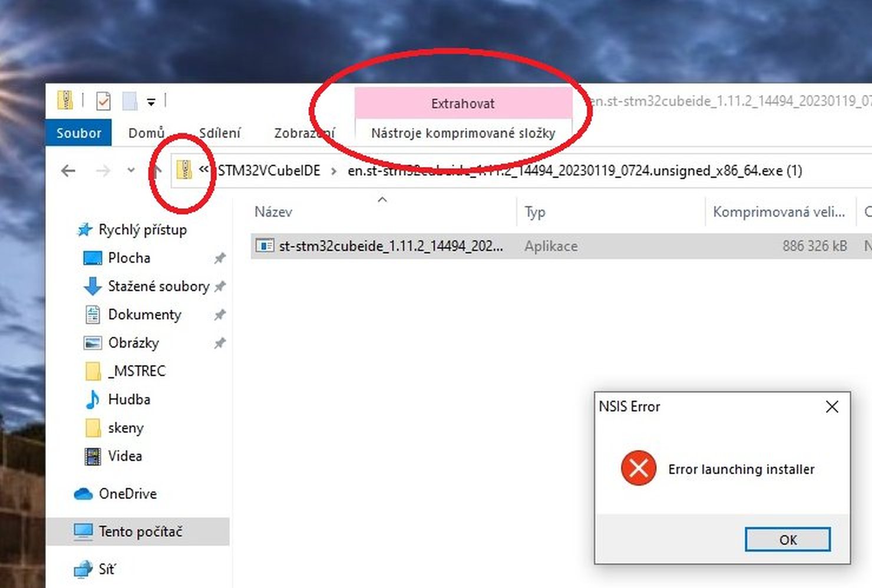
Task: Open the Customize Quick Access Toolbar dropdown arrow
Action: click(151, 102)
